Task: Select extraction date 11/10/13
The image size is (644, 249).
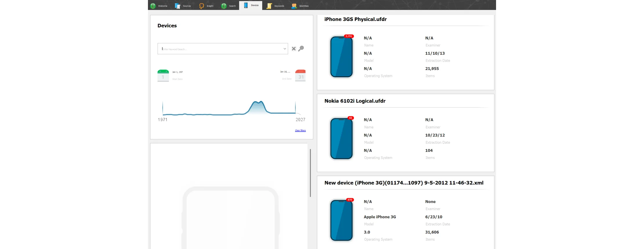Action: pos(435,53)
